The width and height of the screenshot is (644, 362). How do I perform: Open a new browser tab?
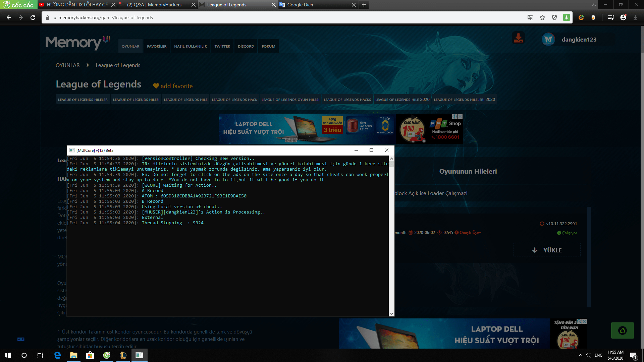pyautogui.click(x=364, y=5)
